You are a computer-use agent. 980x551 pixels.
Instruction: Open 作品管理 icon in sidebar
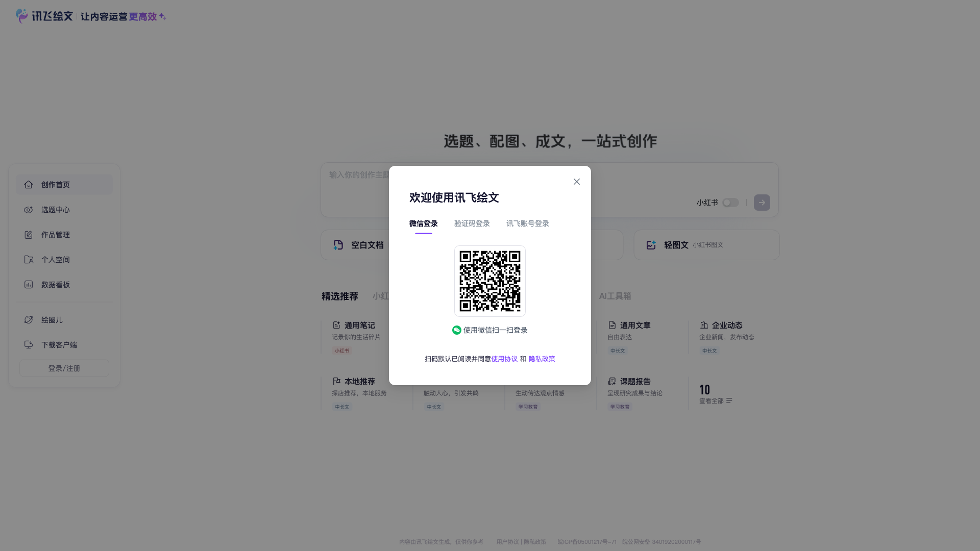[29, 235]
